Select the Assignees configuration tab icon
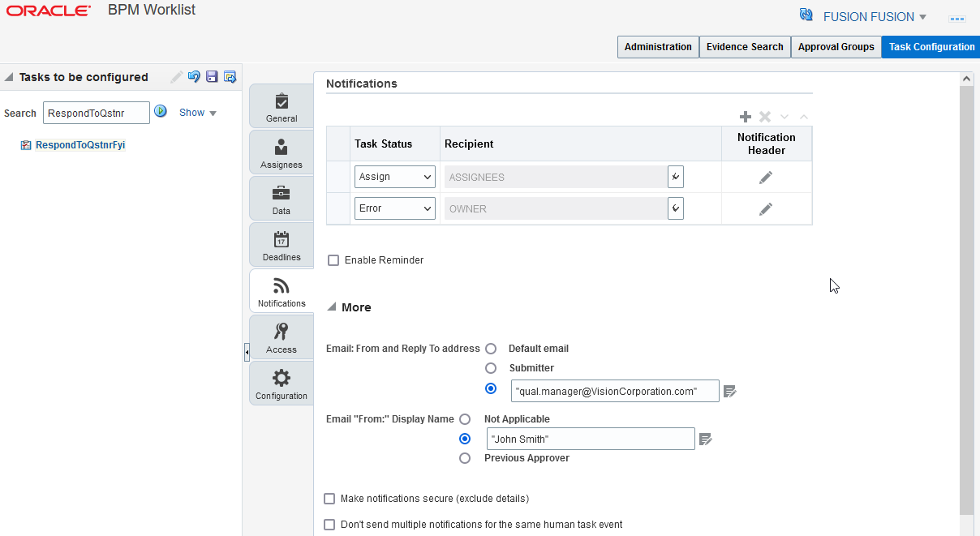Screen dimensions: 980x536 pyautogui.click(x=281, y=152)
